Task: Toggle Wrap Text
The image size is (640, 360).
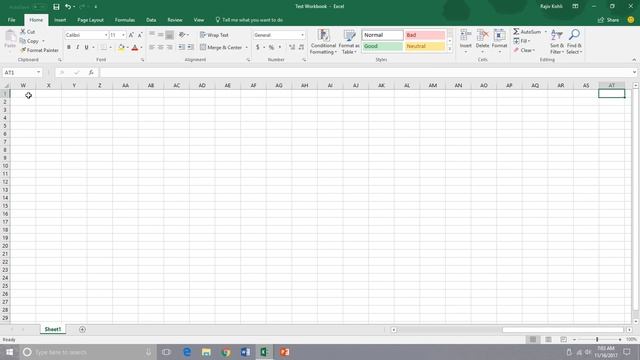Action: (x=214, y=35)
